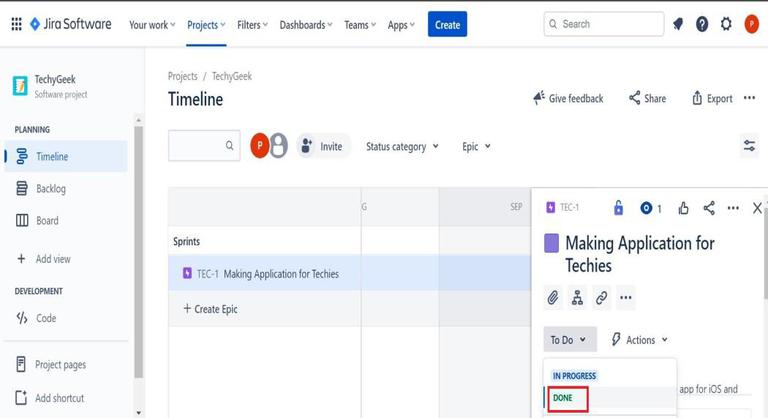Image resolution: width=768 pixels, height=418 pixels.
Task: Click the add child issue icon
Action: pyautogui.click(x=577, y=297)
